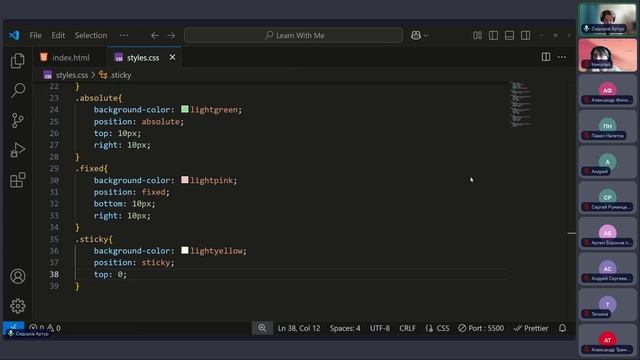
Task: Click the Learn With Me search box
Action: (293, 36)
